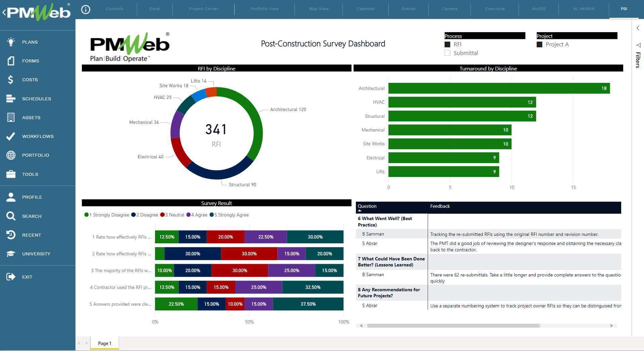Select the Strongly Disagree legend swatch

point(86,215)
